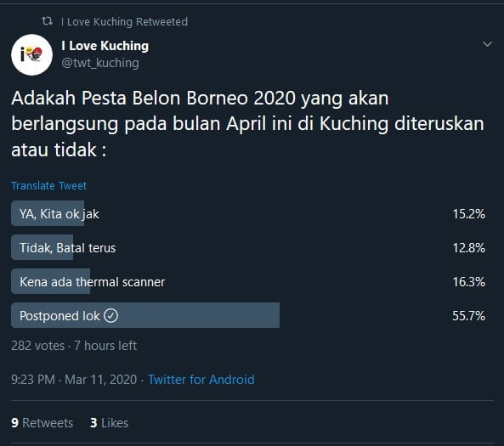
Task: View the 3 Likes list
Action: pyautogui.click(x=110, y=423)
